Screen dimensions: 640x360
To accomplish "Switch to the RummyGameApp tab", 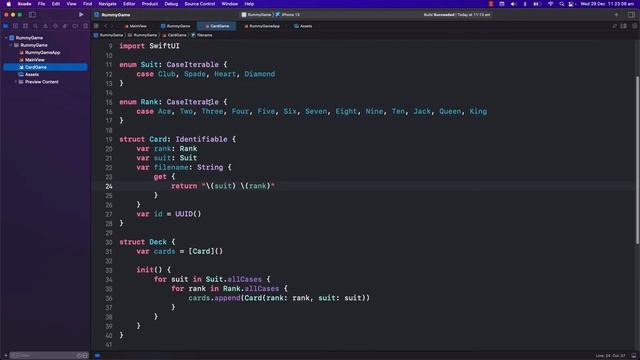I will (262, 26).
